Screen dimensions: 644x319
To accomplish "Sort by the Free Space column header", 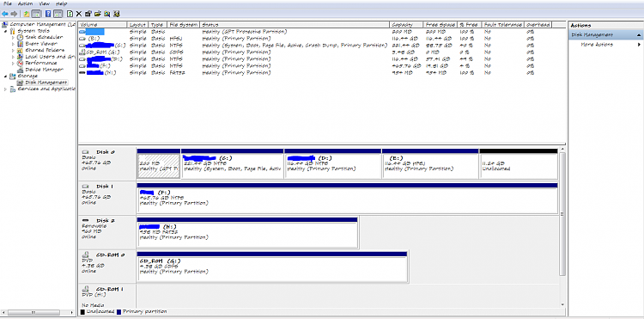I will (x=440, y=25).
